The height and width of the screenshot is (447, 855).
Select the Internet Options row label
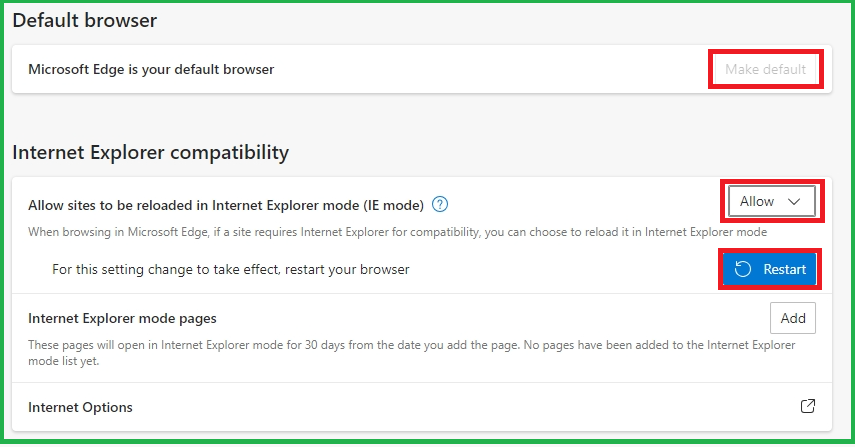80,407
